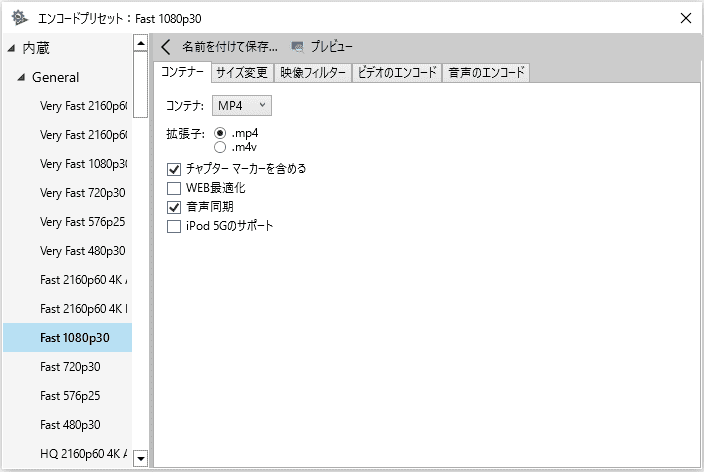The image size is (704, 472).
Task: Enable the WEB最適化 checkbox
Action: pos(174,188)
